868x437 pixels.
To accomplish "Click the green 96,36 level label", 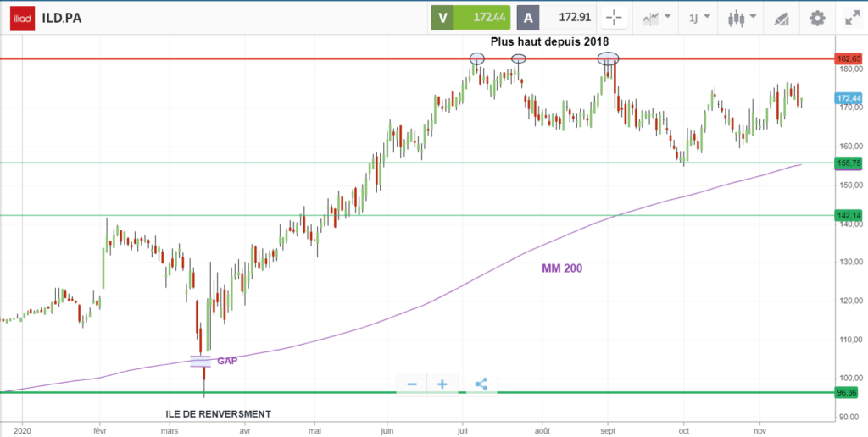I will 848,392.
